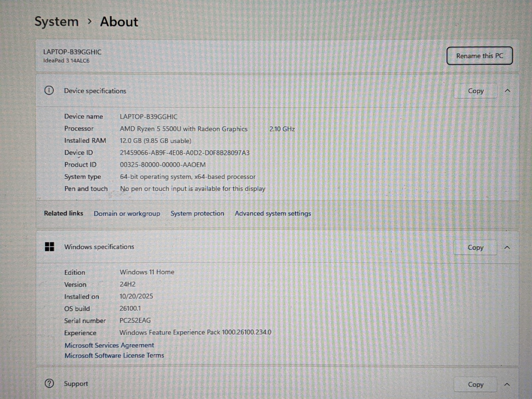Viewport: 532px width, 399px height.
Task: Click the About breadcrumb title
Action: coord(119,22)
